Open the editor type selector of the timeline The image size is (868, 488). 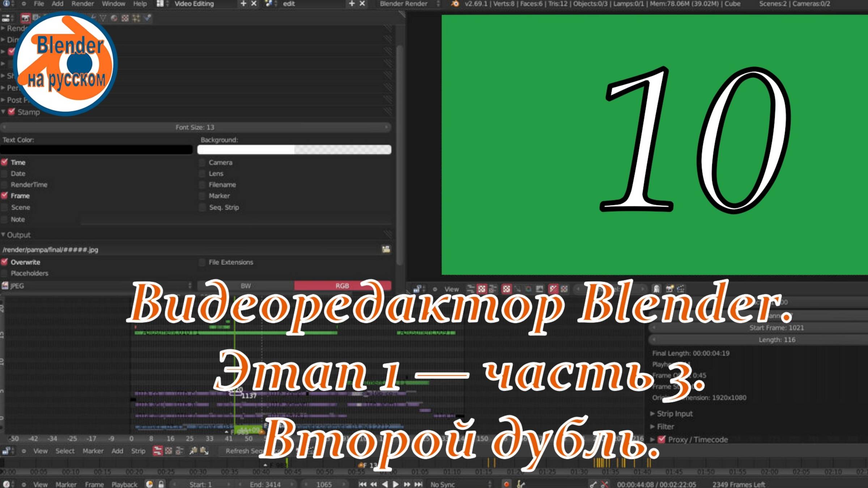pyautogui.click(x=7, y=484)
